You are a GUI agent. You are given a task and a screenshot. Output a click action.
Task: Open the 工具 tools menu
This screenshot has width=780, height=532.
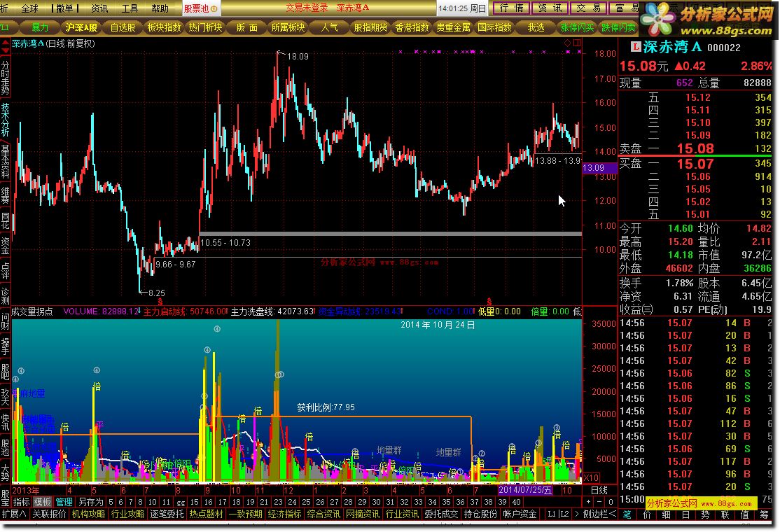[x=130, y=8]
